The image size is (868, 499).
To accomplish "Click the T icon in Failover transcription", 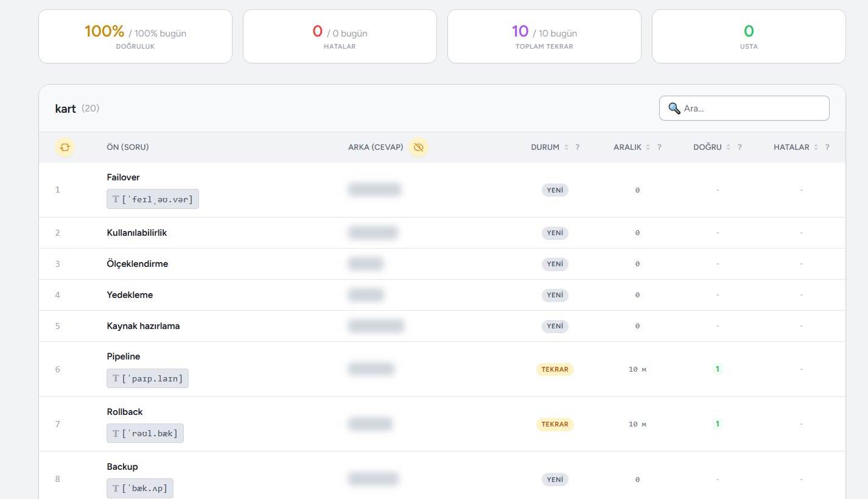I will pyautogui.click(x=116, y=199).
